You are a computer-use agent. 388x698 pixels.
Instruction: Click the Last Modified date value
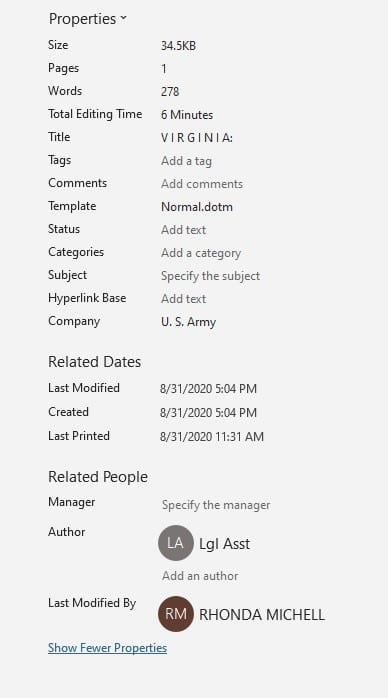[208, 389]
